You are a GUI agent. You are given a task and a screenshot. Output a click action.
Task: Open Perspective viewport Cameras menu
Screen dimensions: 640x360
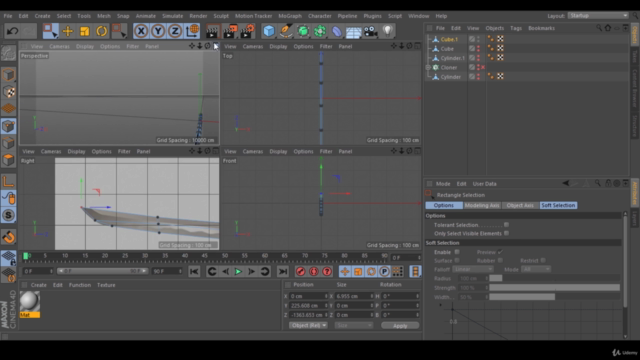pyautogui.click(x=59, y=47)
